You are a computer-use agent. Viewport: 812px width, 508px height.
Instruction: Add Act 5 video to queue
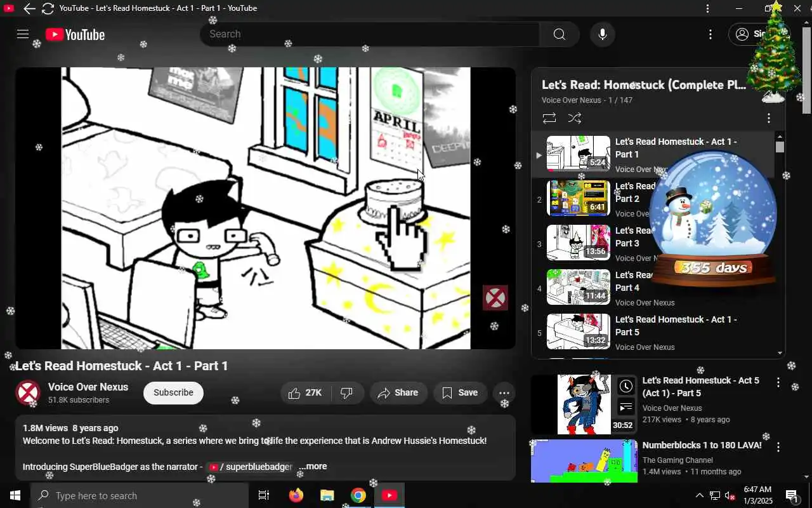point(626,407)
